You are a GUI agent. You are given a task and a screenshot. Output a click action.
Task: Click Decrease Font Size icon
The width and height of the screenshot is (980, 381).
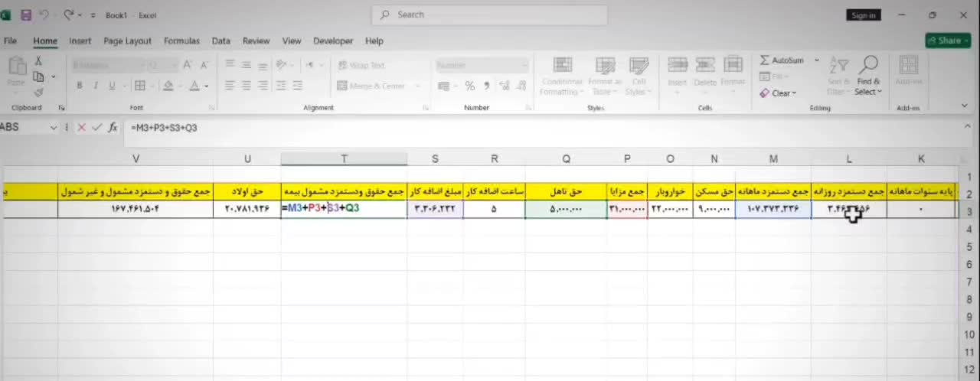click(205, 66)
